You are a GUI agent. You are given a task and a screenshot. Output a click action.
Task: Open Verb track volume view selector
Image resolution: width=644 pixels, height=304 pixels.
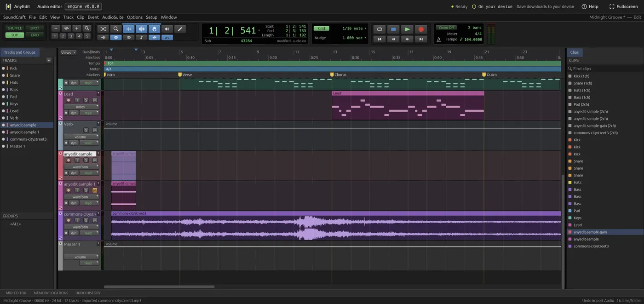coord(81,137)
